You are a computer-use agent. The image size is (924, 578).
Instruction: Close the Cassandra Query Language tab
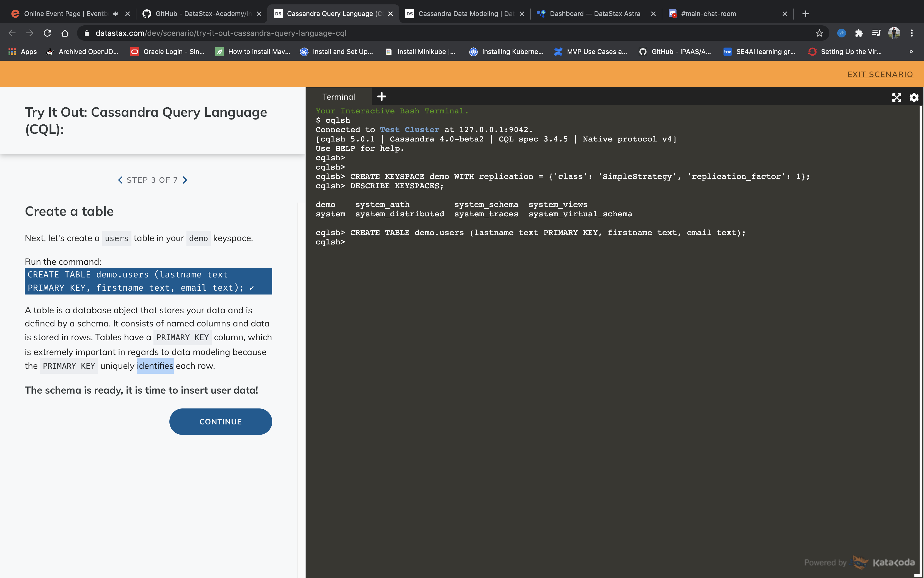click(x=390, y=14)
